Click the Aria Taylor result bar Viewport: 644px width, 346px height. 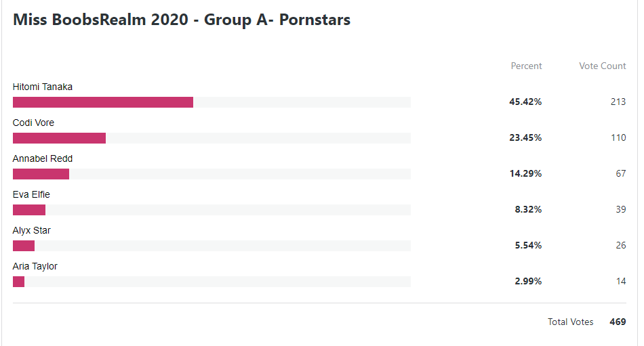point(212,282)
